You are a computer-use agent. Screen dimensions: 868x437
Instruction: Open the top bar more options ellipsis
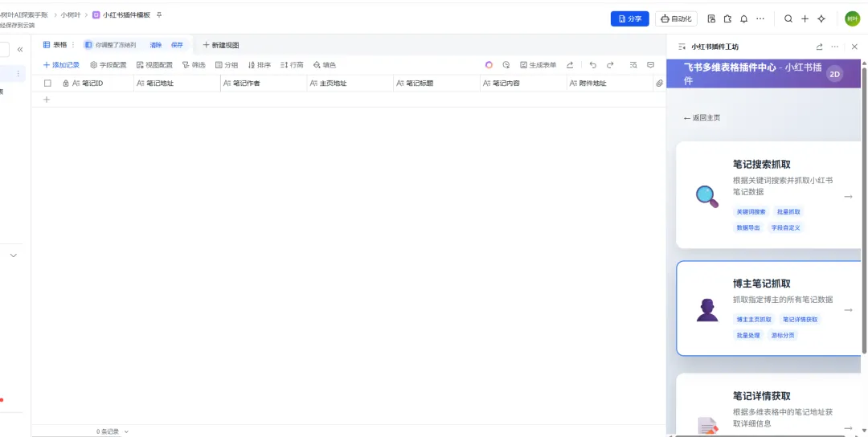(760, 18)
